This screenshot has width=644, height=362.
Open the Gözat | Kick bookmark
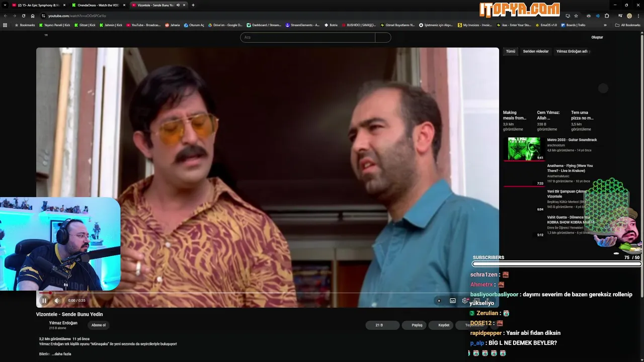tap(85, 25)
